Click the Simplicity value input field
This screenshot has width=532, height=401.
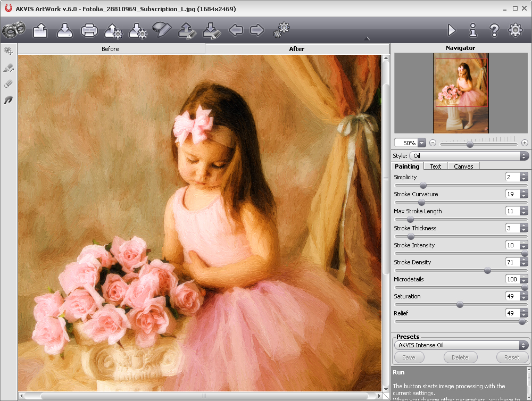click(x=512, y=177)
